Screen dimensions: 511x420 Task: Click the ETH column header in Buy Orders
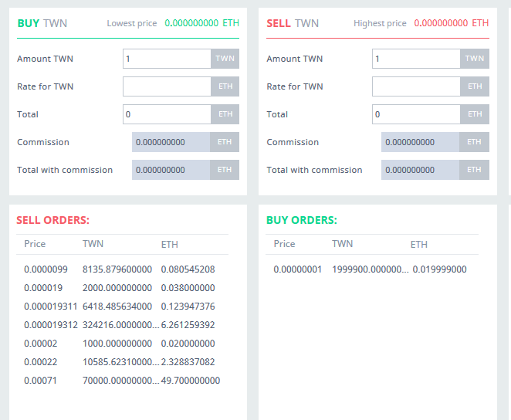419,245
